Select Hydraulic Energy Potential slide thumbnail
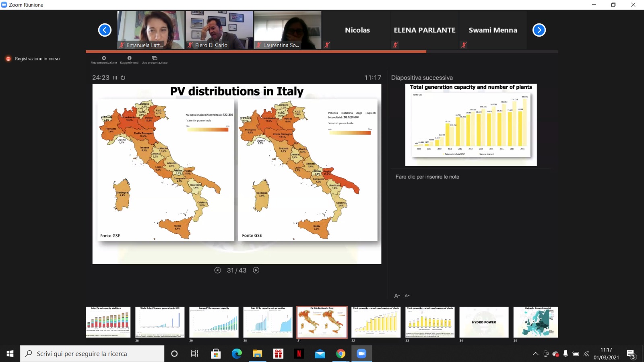This screenshot has width=644, height=362. point(536,322)
